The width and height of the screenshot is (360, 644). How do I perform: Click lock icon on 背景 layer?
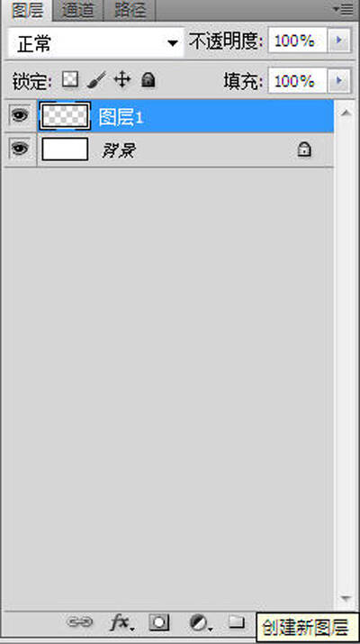304,150
